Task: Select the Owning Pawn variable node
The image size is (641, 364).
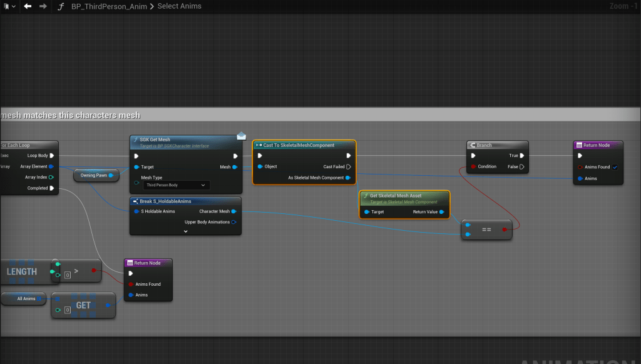Action: [x=93, y=176]
